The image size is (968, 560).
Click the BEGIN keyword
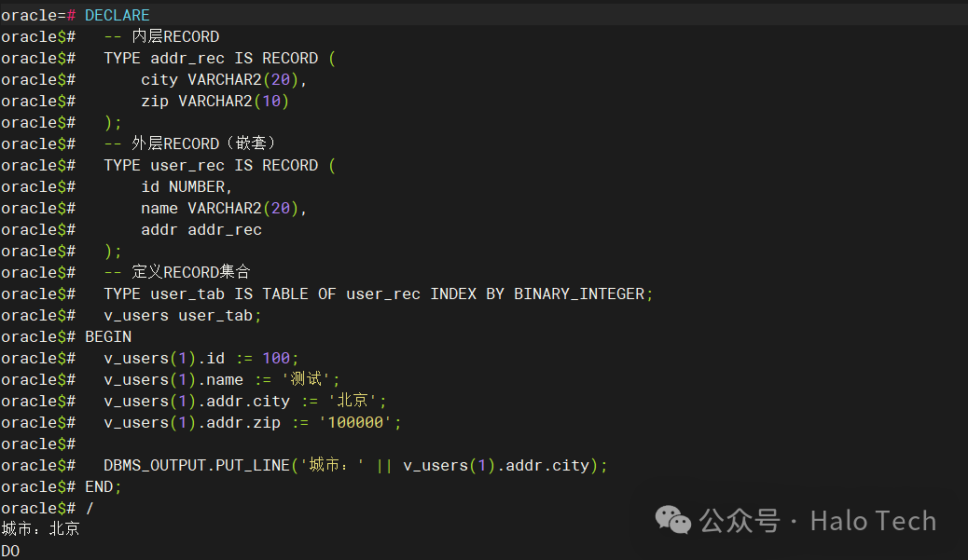tap(108, 336)
